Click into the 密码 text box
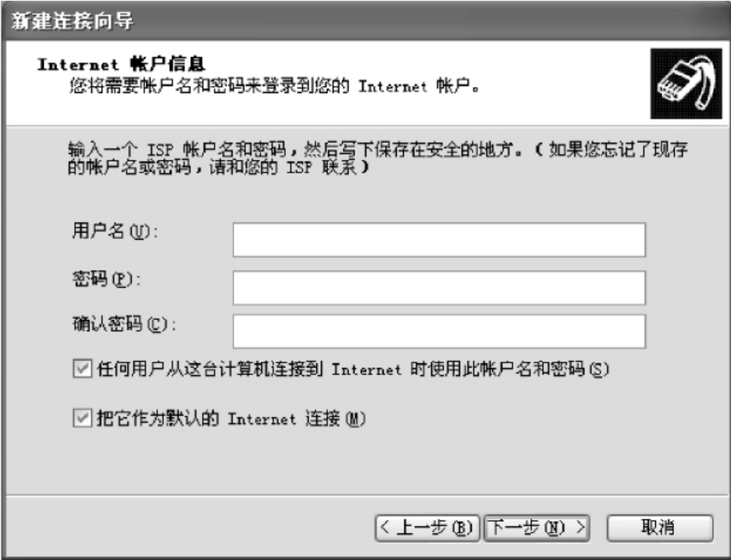Screen dimensions: 731x560 [x=439, y=287]
